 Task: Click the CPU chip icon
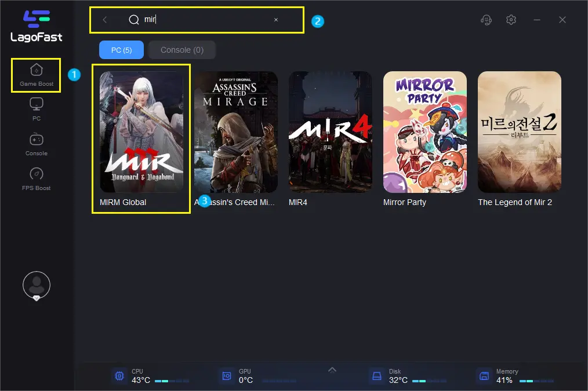[119, 375]
